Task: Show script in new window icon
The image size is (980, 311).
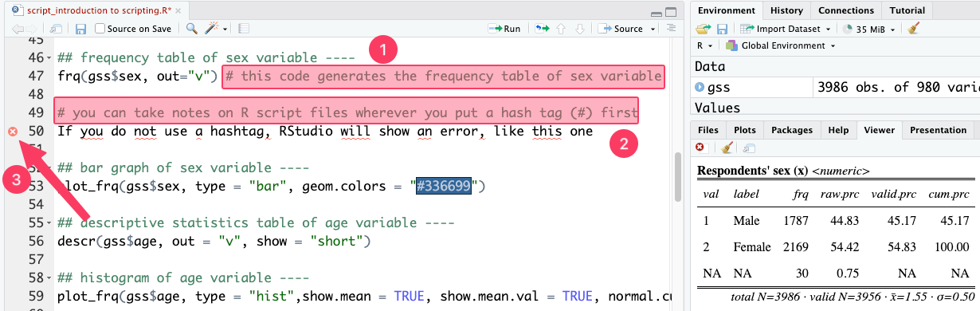Action: pos(56,29)
